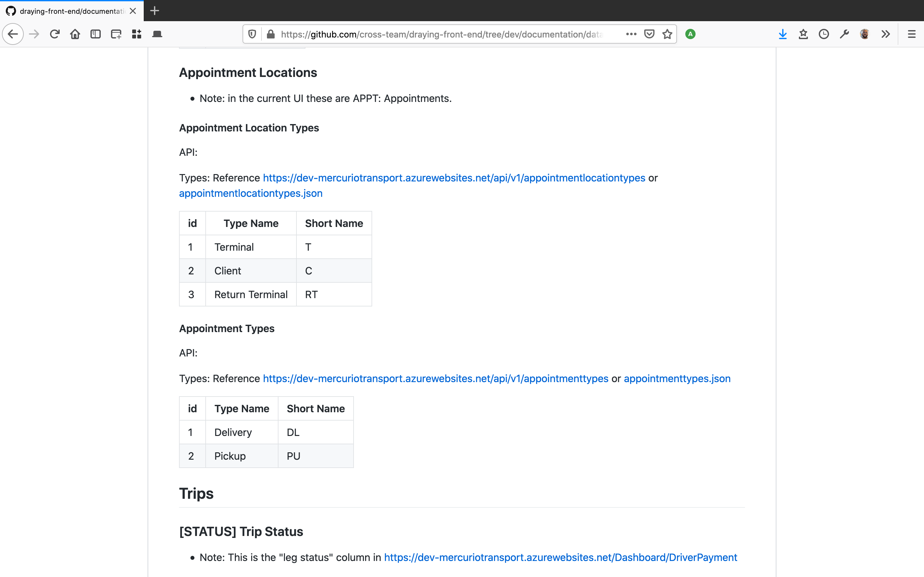Click the tracking protection shield icon

point(252,34)
